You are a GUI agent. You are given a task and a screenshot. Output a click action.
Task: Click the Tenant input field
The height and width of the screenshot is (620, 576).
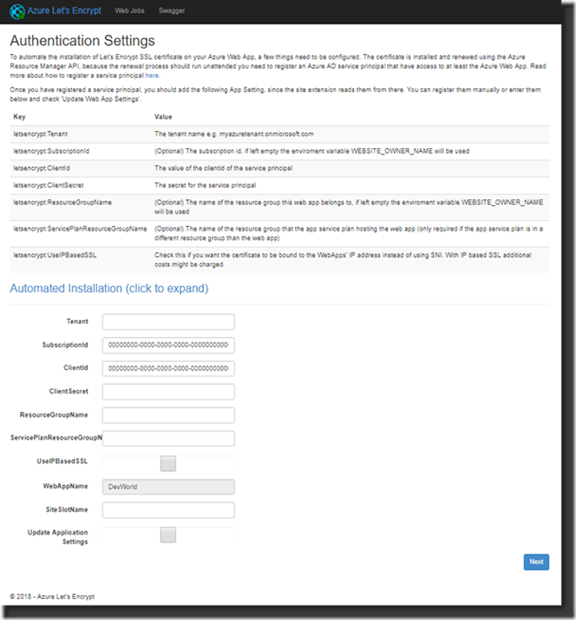click(x=168, y=322)
